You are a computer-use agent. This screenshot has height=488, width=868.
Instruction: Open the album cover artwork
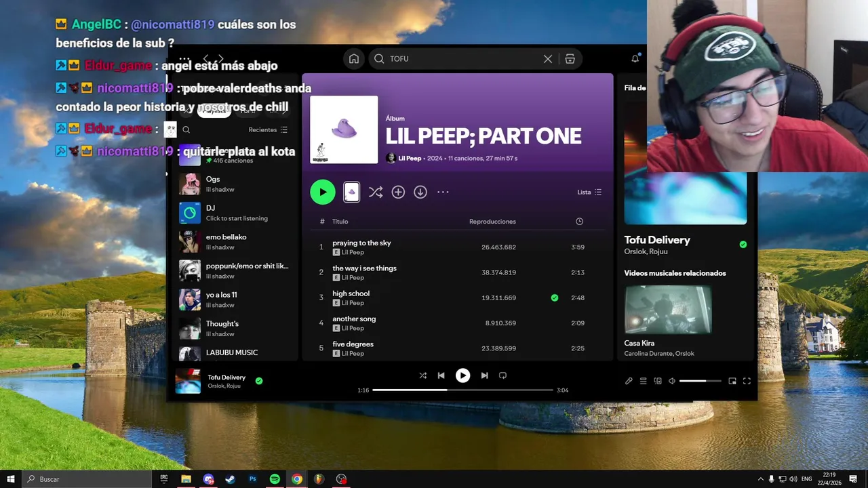[344, 129]
